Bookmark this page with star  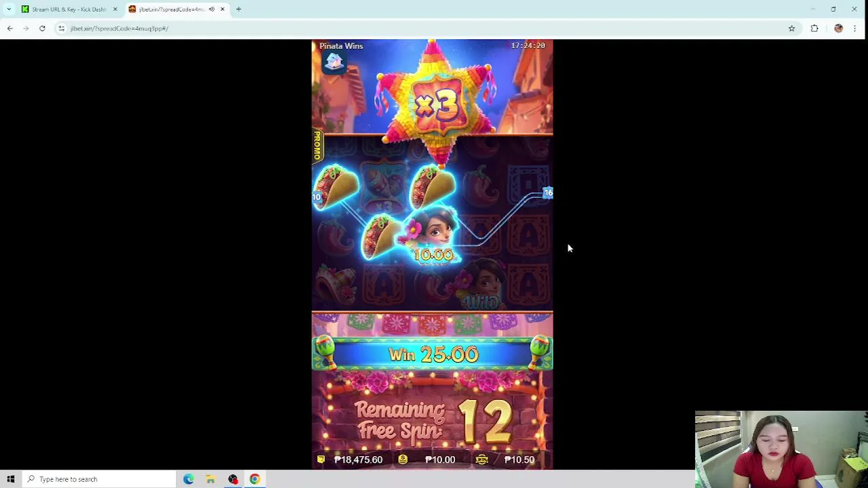tap(791, 28)
